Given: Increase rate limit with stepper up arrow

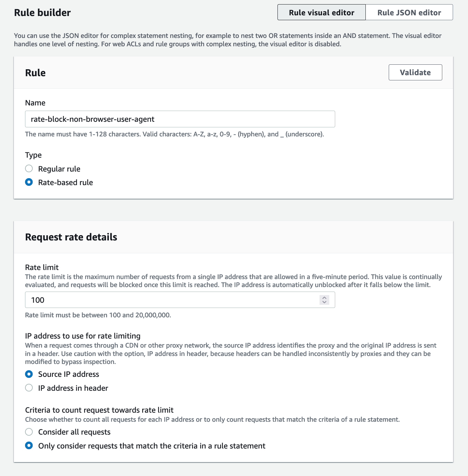Looking at the screenshot, I should tap(324, 297).
